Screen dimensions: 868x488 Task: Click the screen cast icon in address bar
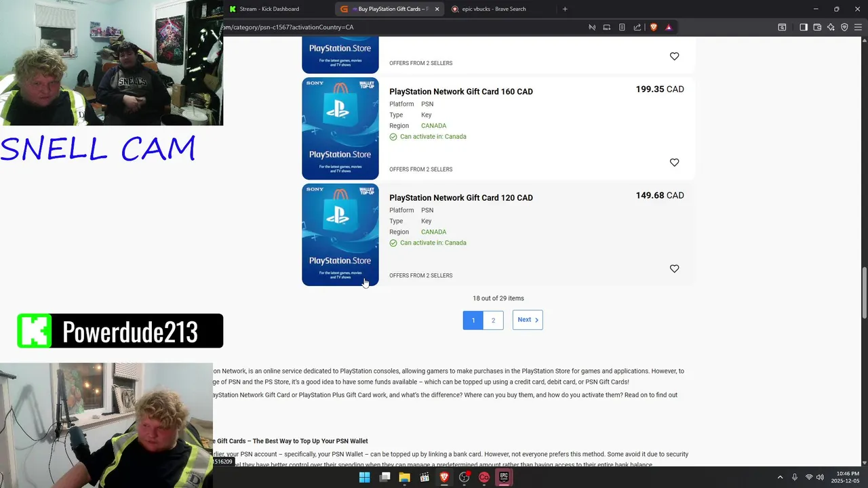[607, 27]
